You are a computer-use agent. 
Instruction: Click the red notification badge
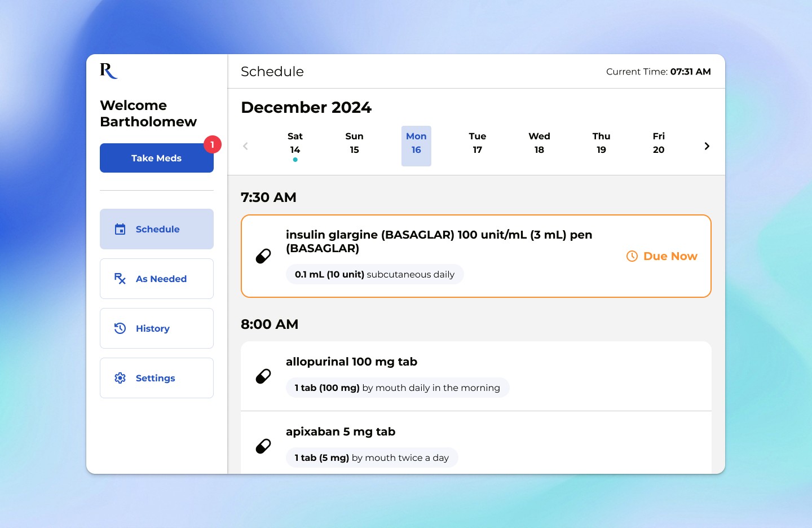click(x=213, y=144)
